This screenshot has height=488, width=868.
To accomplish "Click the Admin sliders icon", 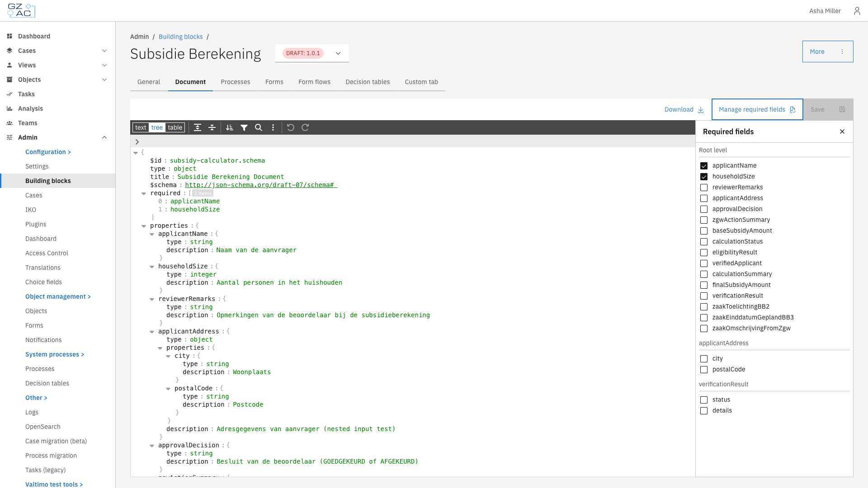I will [x=9, y=137].
